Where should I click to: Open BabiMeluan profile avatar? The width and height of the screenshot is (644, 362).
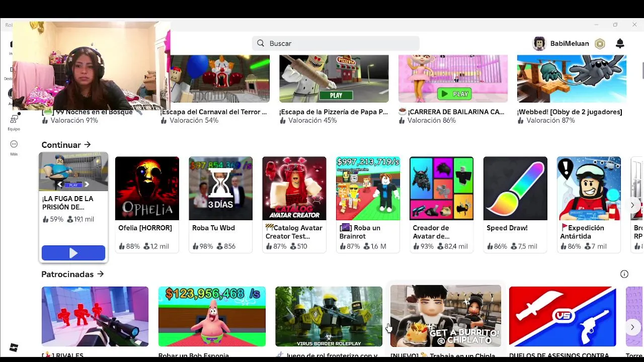click(539, 44)
